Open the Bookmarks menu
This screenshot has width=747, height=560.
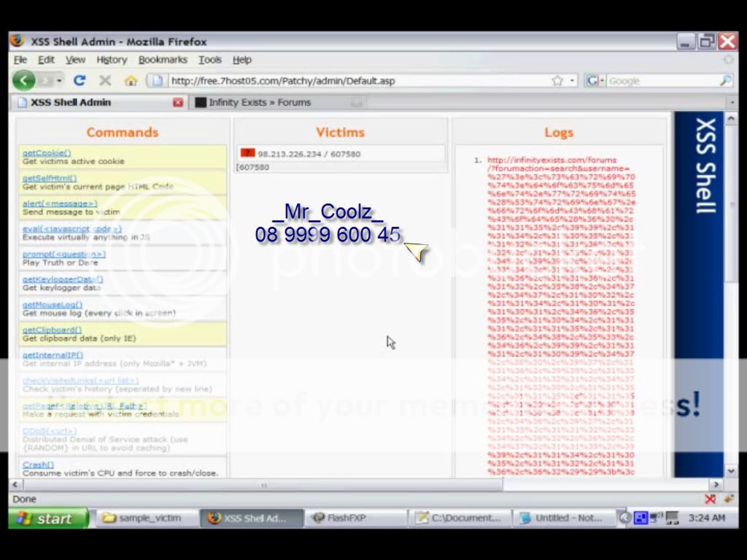point(163,60)
